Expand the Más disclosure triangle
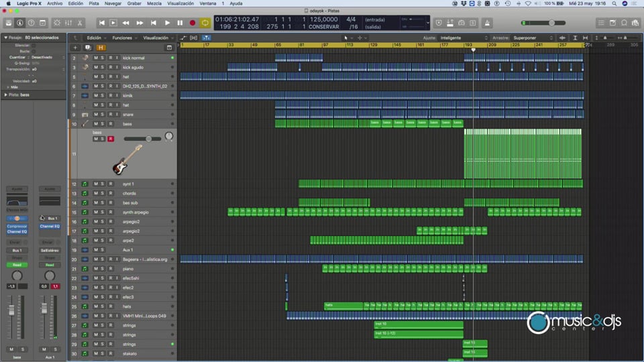 click(x=8, y=87)
